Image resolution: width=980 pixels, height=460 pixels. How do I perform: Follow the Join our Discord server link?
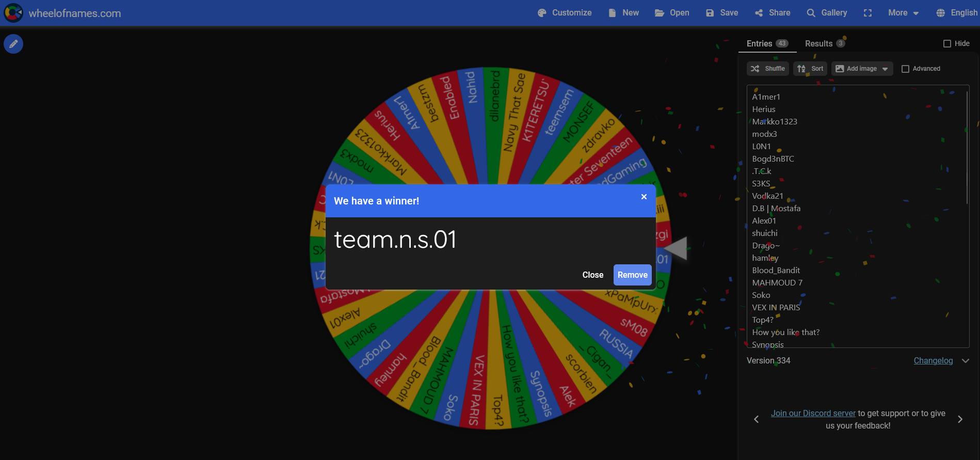coord(813,414)
